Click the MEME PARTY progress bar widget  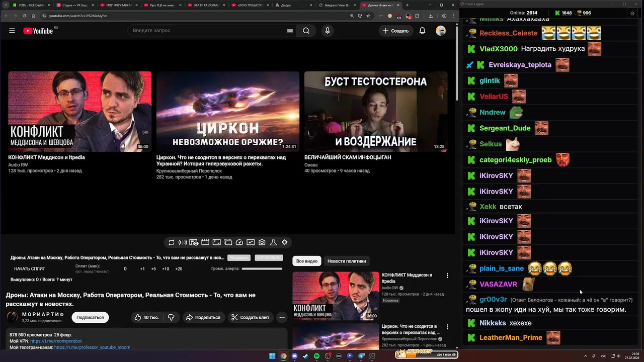427,354
